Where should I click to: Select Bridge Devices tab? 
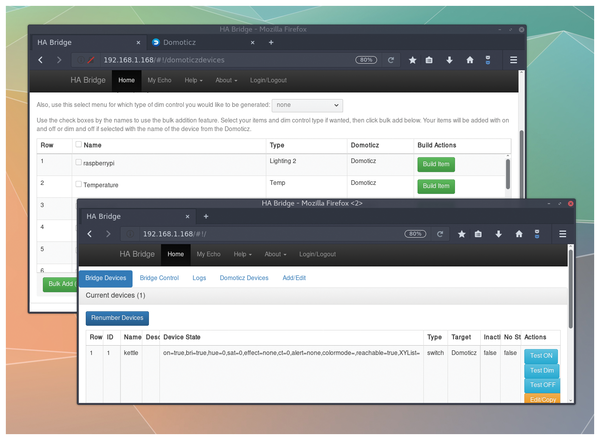[x=106, y=278]
